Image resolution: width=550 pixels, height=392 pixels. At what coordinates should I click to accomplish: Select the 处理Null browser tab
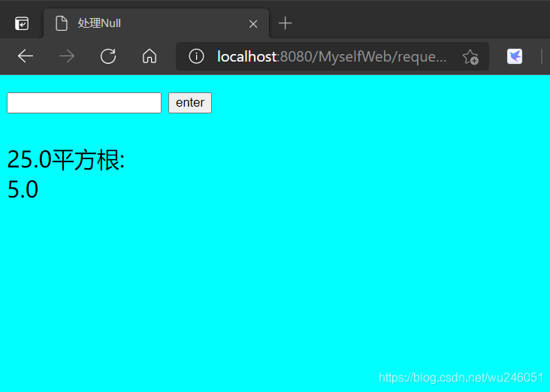(156, 23)
